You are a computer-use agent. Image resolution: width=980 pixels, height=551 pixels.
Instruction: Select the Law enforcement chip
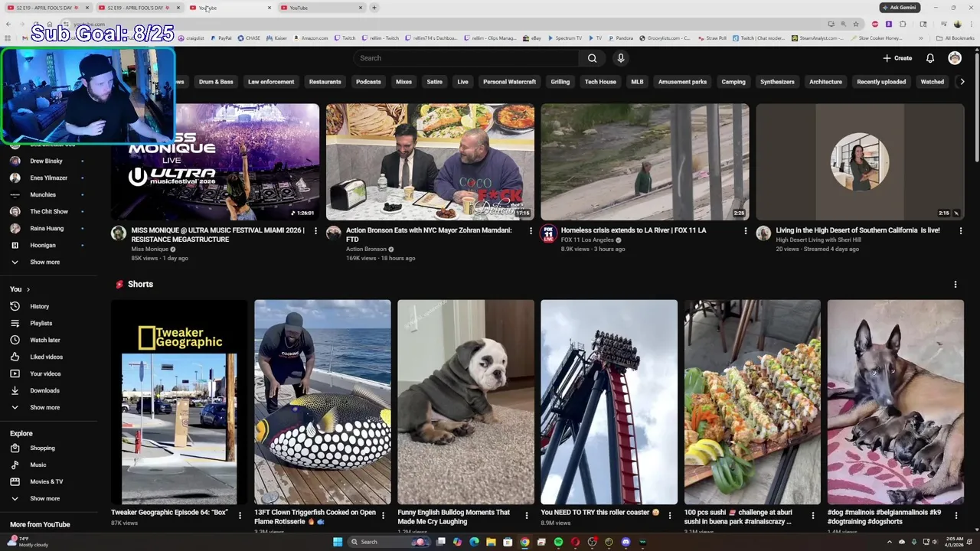pyautogui.click(x=271, y=82)
